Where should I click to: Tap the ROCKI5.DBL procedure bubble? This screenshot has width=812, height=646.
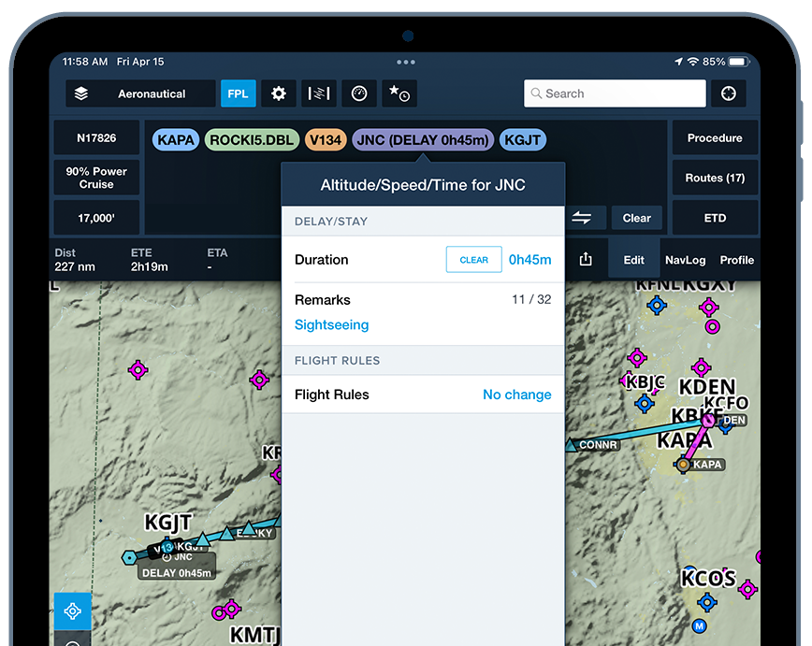[252, 139]
